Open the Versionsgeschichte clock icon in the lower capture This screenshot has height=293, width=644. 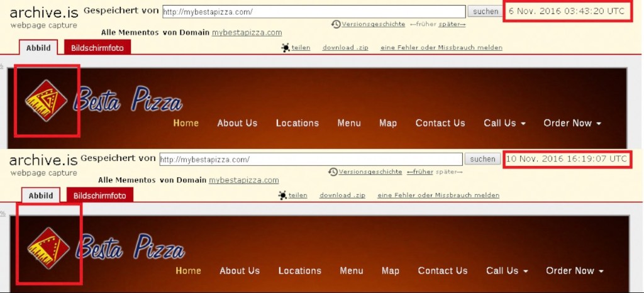(333, 172)
